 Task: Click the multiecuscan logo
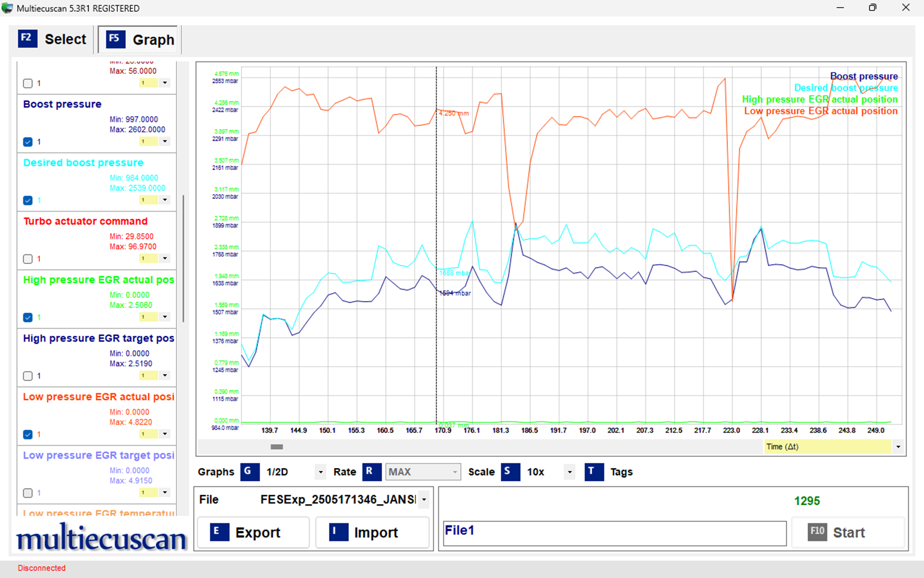101,537
